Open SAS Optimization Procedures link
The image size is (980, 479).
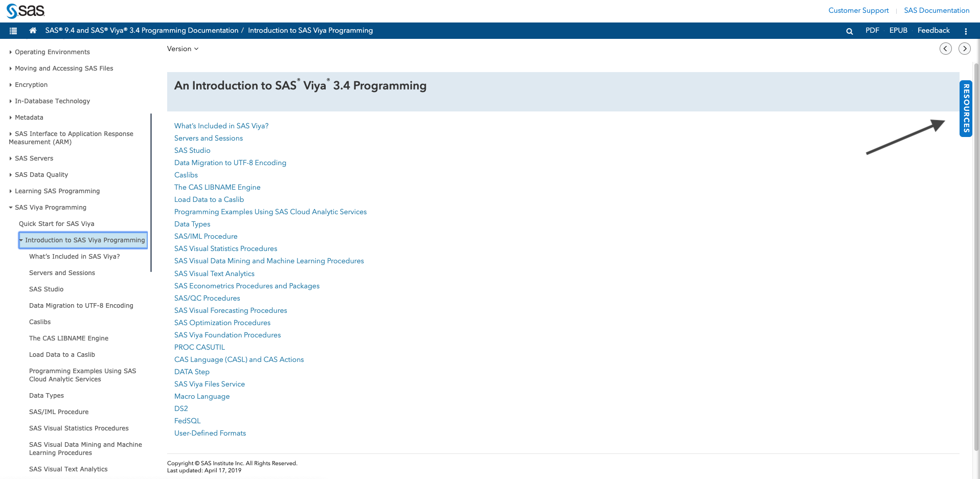[222, 323]
